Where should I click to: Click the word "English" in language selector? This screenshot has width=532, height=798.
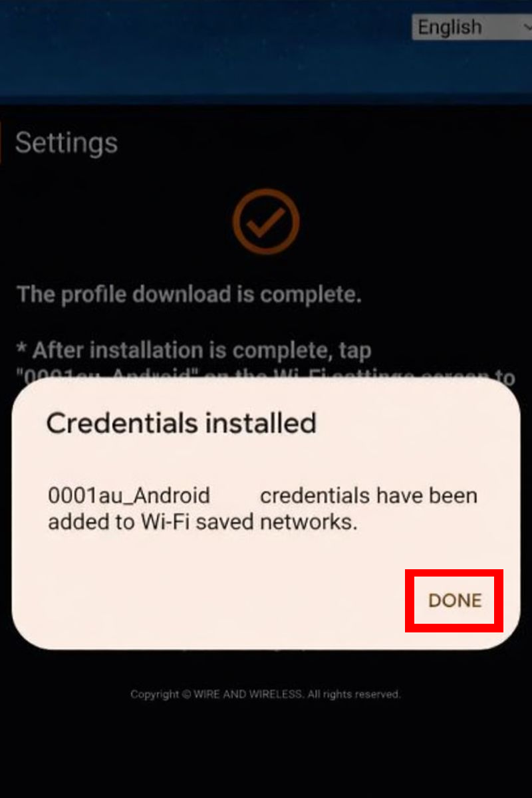pyautogui.click(x=450, y=27)
